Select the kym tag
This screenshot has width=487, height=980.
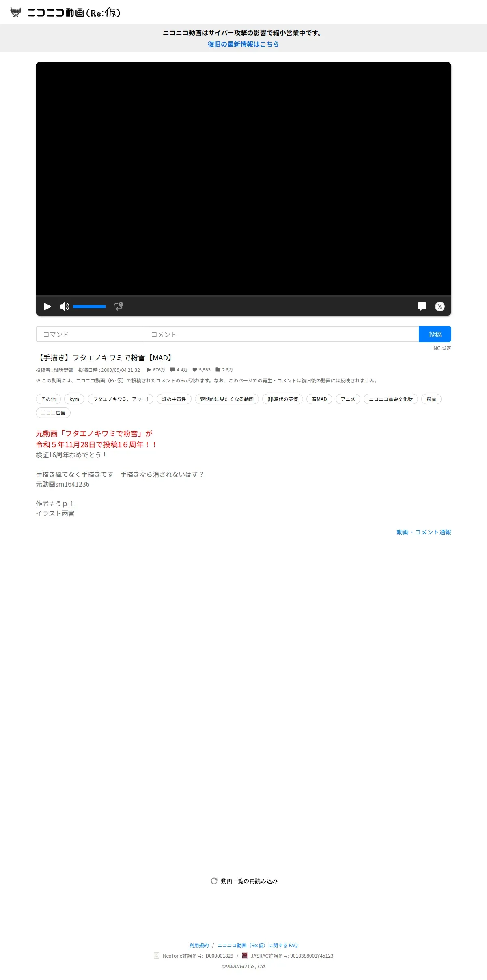(74, 399)
